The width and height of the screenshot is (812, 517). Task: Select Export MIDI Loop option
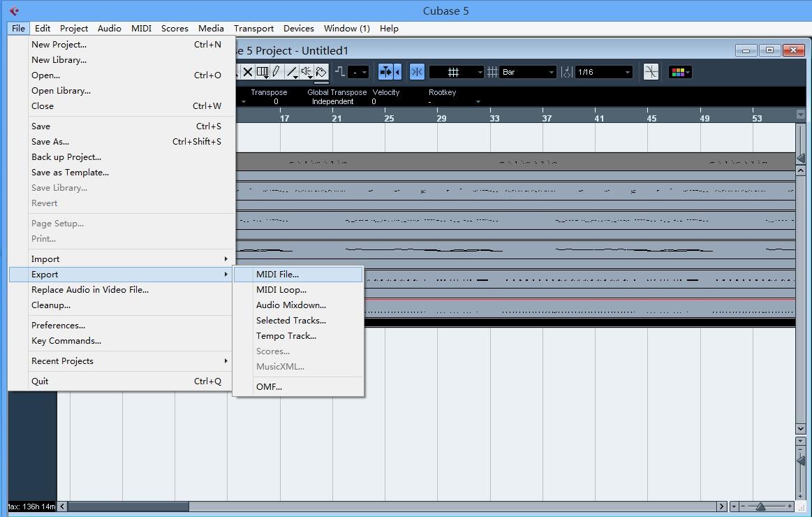(298, 289)
